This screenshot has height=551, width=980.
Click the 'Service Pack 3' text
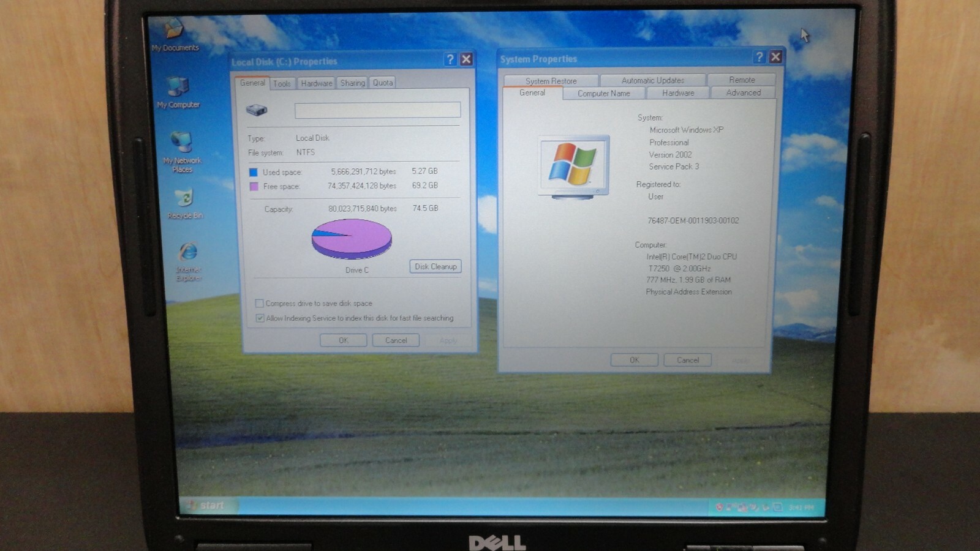pos(674,167)
